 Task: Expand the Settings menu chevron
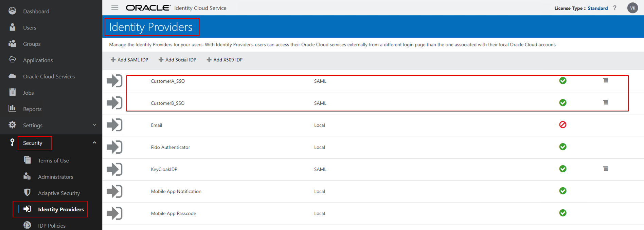click(x=94, y=125)
